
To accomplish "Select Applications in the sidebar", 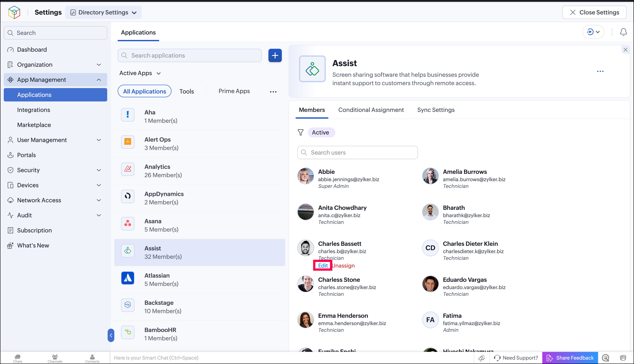I will pos(55,95).
